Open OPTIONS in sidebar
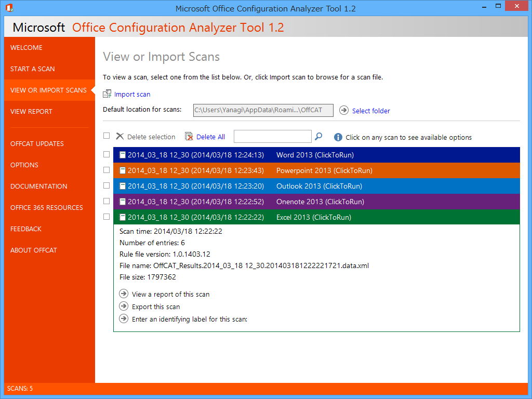 click(x=24, y=165)
